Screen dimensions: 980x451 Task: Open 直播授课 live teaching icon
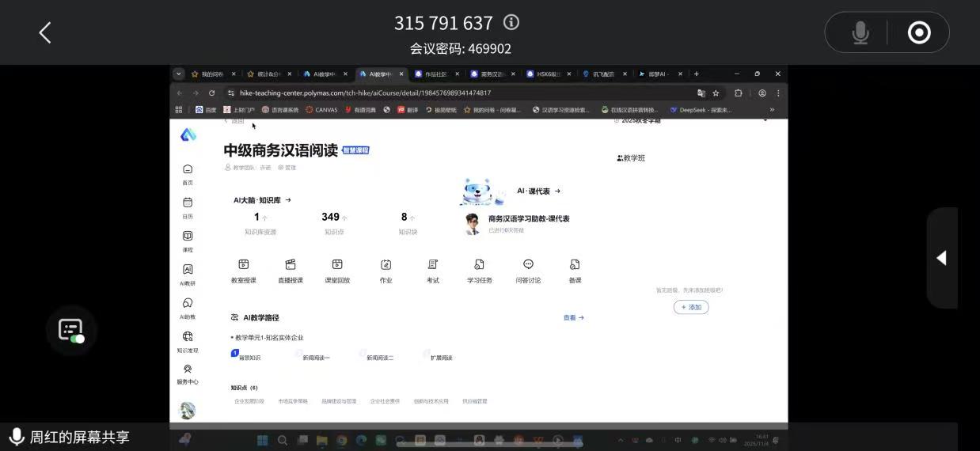pos(291,265)
